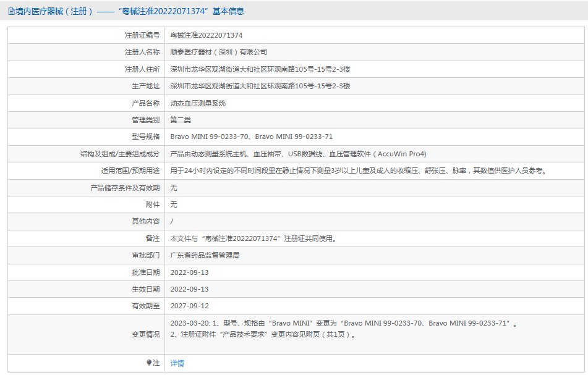The height and width of the screenshot is (375, 588).
Task: Click the 型号规格 label
Action: point(145,137)
